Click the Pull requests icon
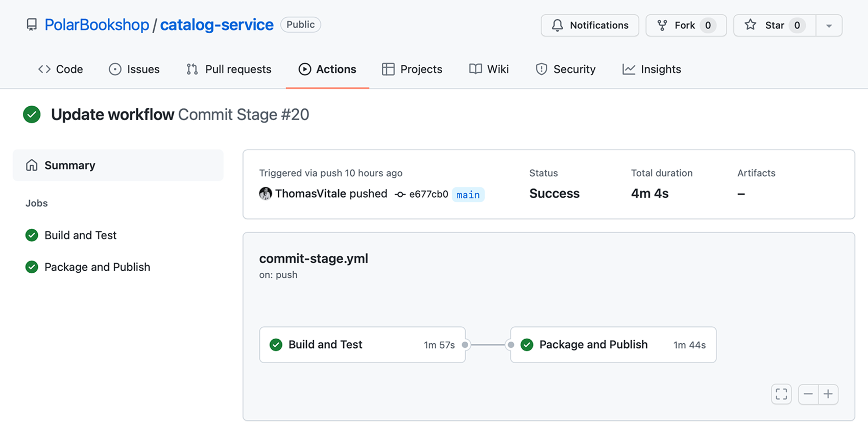 [192, 69]
